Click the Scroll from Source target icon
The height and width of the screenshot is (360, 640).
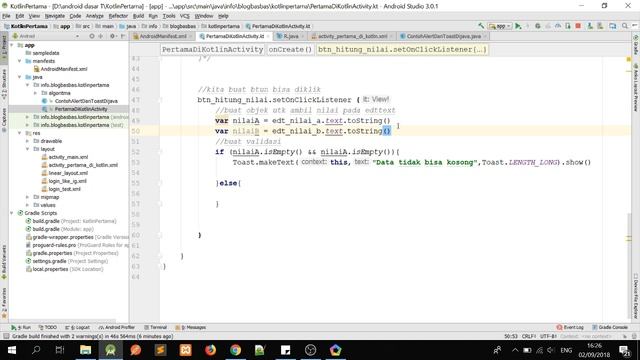pos(92,36)
